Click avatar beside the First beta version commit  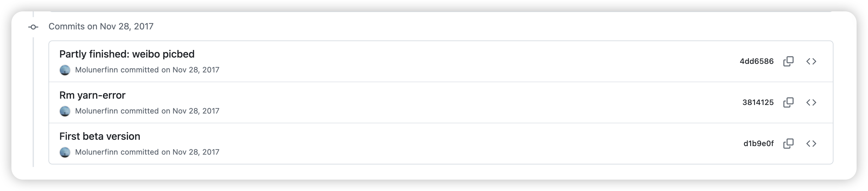click(x=65, y=152)
